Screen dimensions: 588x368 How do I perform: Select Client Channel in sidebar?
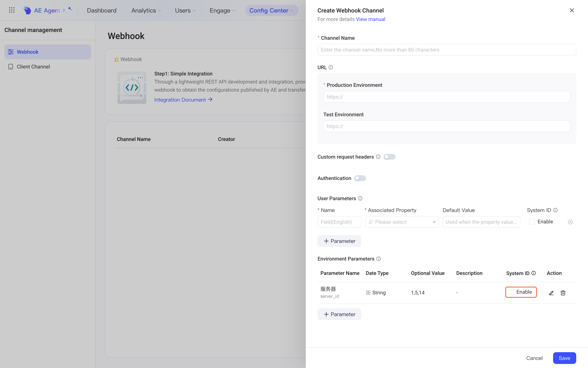48,67
